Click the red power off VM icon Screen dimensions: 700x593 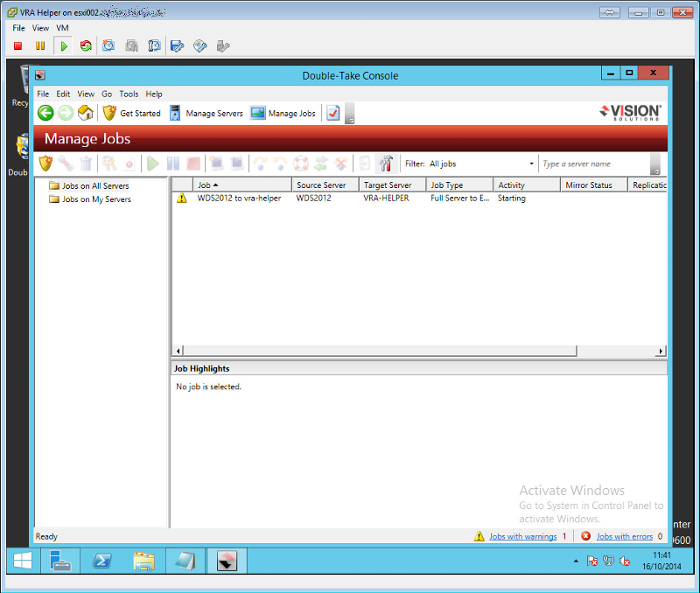pyautogui.click(x=17, y=46)
